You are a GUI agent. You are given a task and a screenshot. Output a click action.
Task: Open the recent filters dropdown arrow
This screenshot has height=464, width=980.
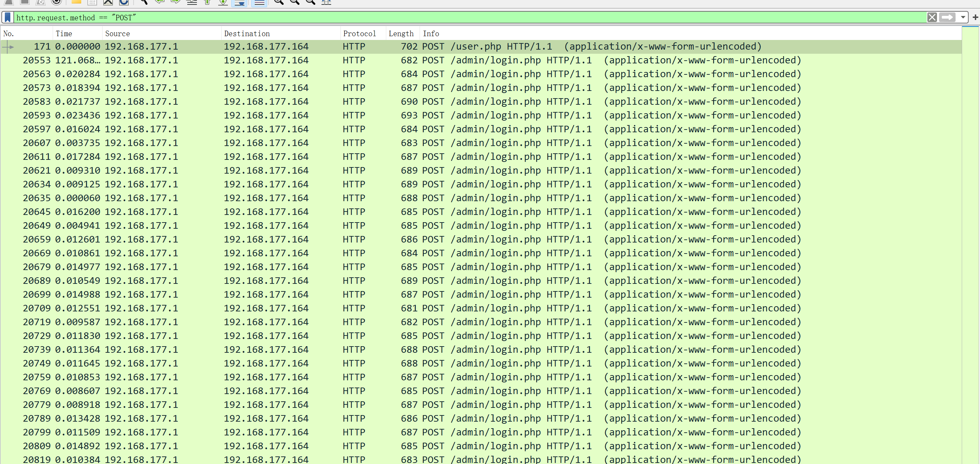pos(962,18)
